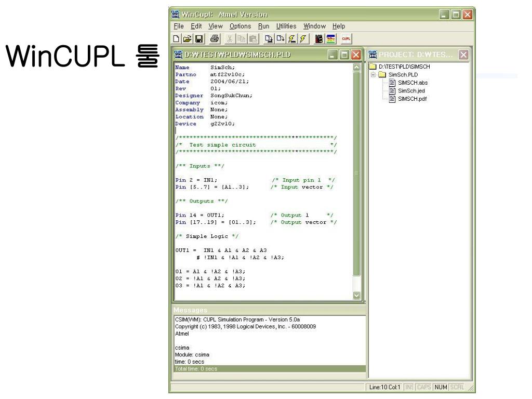
Task: Click the NUM status bar indicator
Action: (x=441, y=387)
